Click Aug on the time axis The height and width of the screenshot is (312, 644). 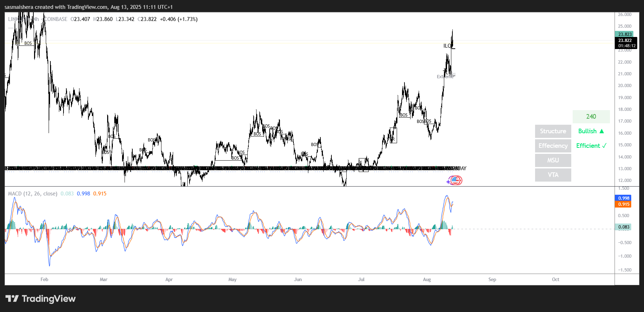(x=427, y=280)
